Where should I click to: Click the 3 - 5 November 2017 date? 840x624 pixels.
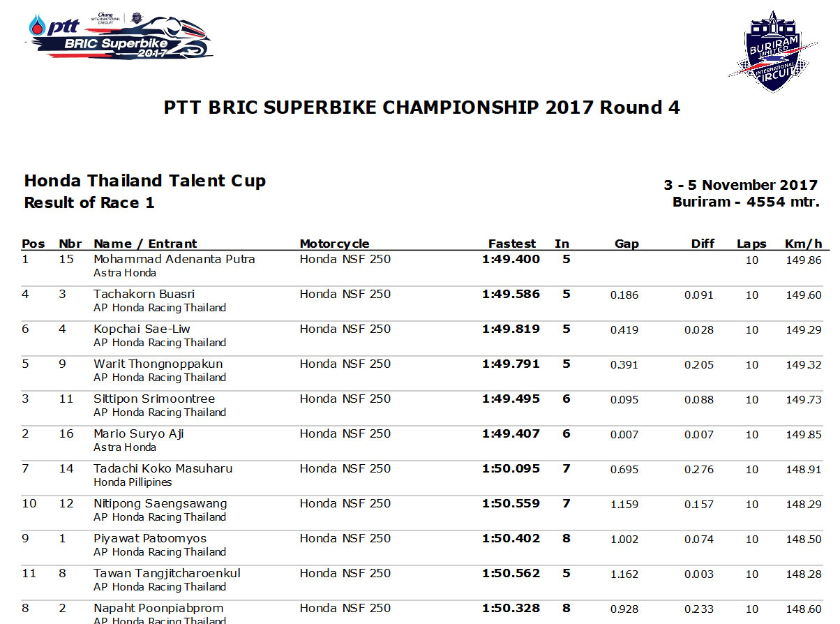click(741, 185)
